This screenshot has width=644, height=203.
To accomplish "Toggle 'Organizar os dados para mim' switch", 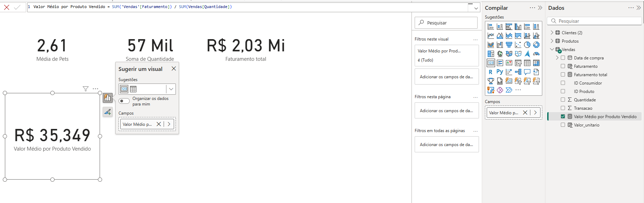I will [x=124, y=101].
